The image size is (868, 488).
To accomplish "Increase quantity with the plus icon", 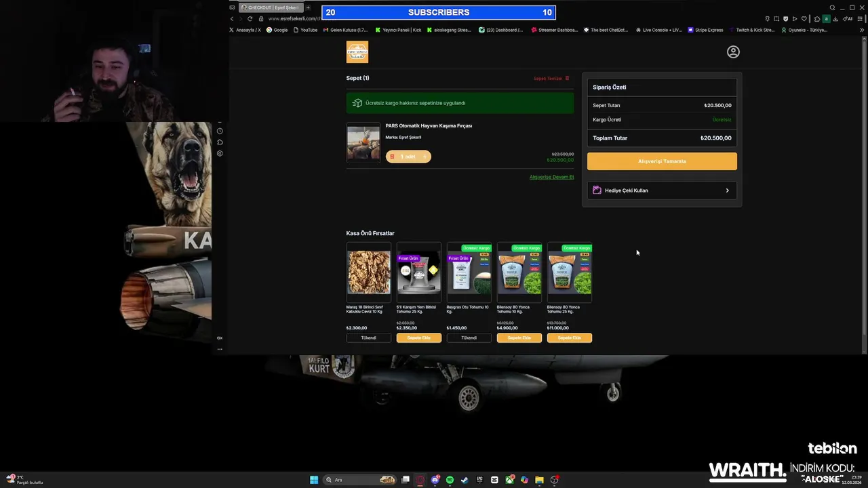I will [425, 157].
